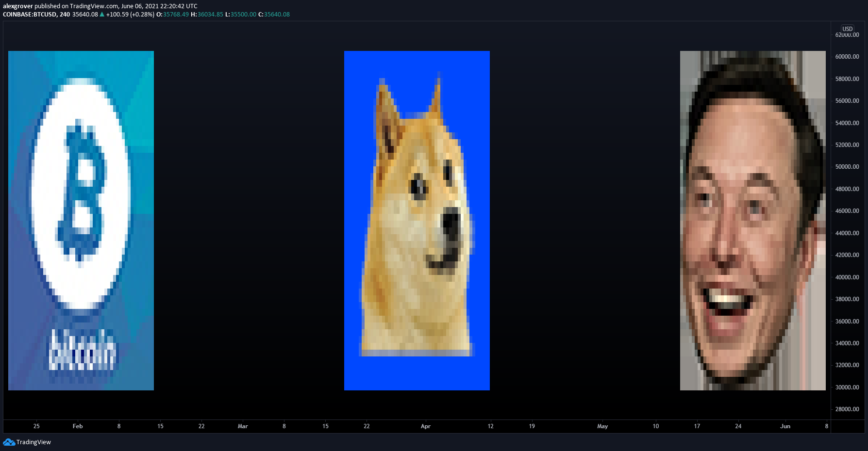
Task: Click the 40000.00 price axis label
Action: [847, 277]
